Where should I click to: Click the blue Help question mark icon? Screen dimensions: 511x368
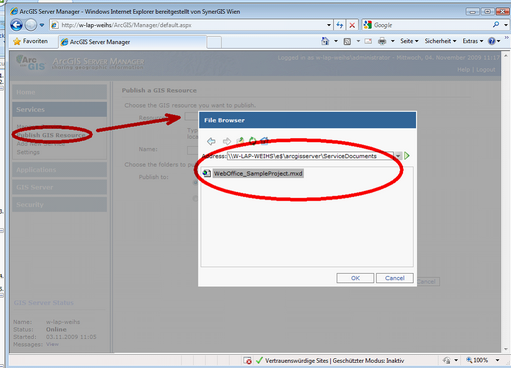point(491,41)
